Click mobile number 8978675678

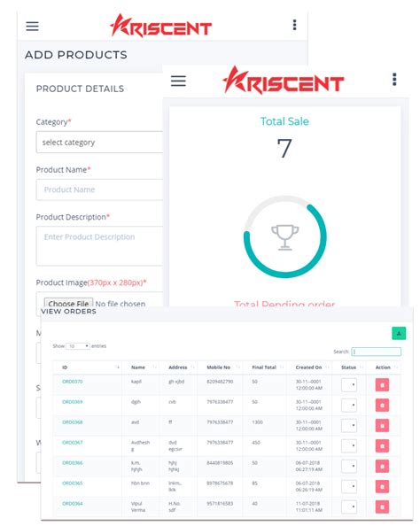point(220,483)
